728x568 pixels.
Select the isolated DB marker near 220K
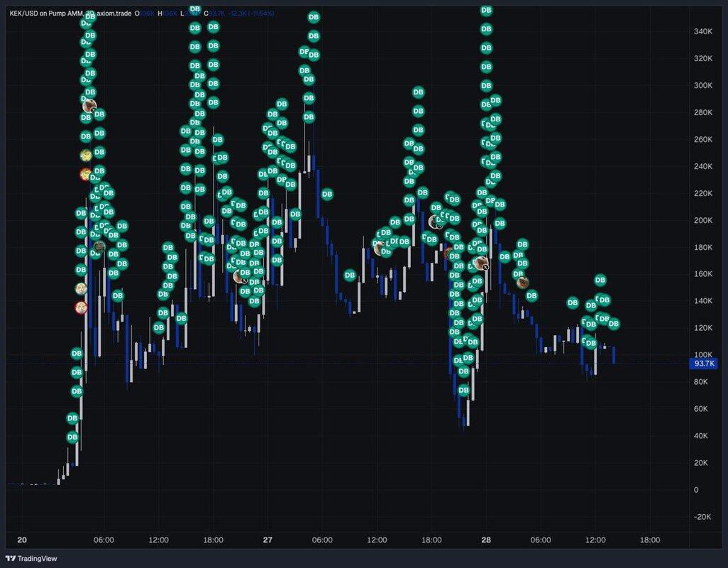(x=327, y=194)
